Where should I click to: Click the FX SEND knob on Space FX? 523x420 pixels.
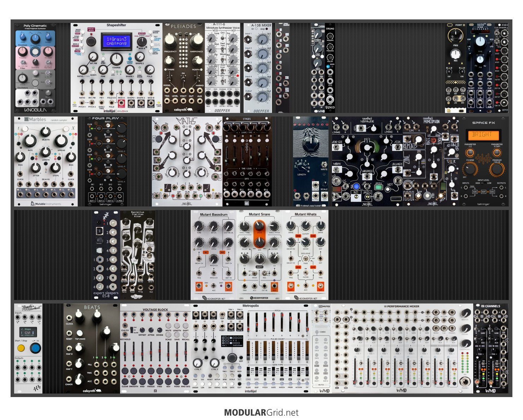pyautogui.click(x=470, y=169)
